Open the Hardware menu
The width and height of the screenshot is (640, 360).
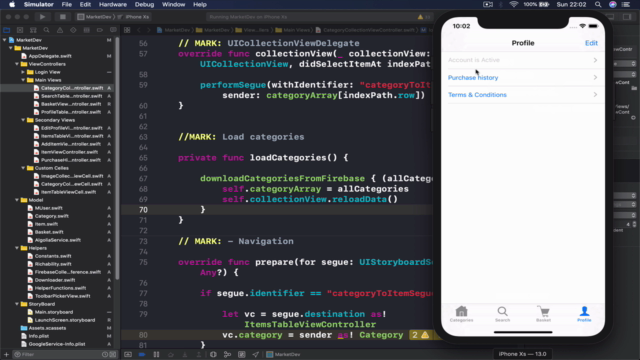tap(113, 4)
